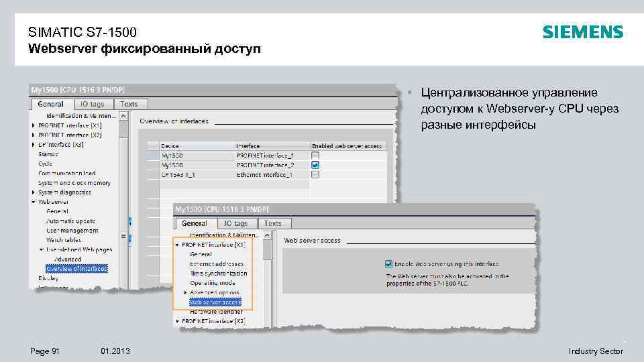Expand PROFINET interface [X2] in back window
The image size is (644, 362).
coord(34,135)
